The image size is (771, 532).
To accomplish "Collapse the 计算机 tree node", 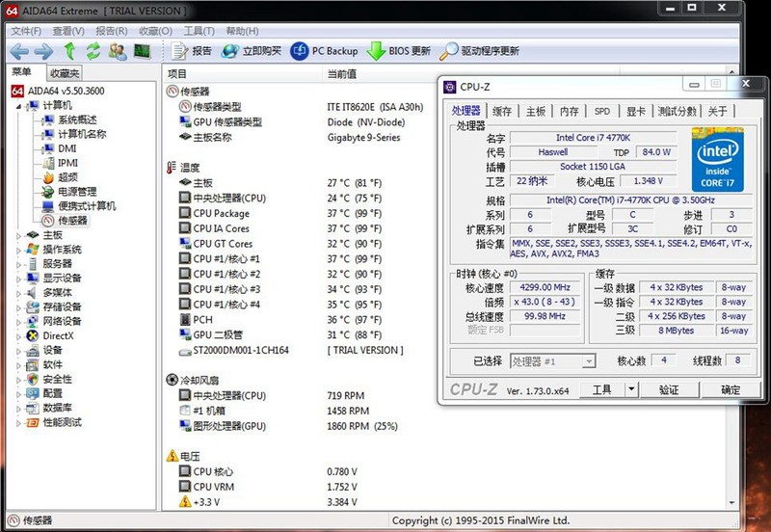I will [18, 106].
